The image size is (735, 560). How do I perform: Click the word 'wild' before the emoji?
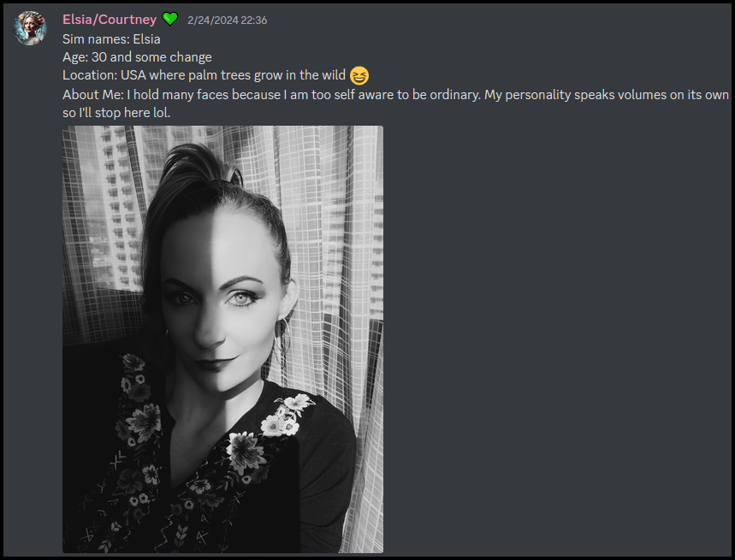point(334,75)
